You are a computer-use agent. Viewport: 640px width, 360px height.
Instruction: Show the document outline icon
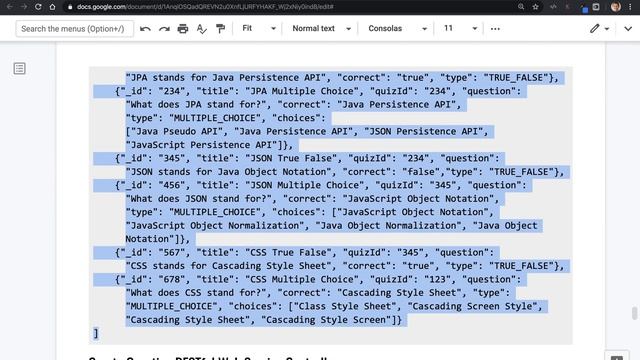tap(19, 68)
